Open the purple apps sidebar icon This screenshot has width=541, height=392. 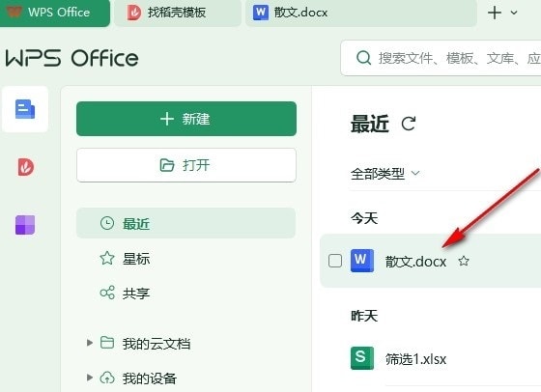[25, 225]
